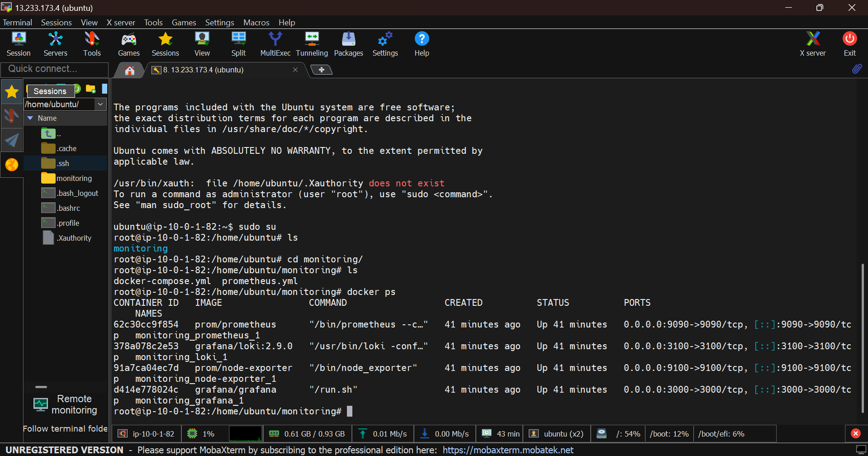Click the terminal vertical scrollbar
Viewport: 868px width, 456px height.
863,338
